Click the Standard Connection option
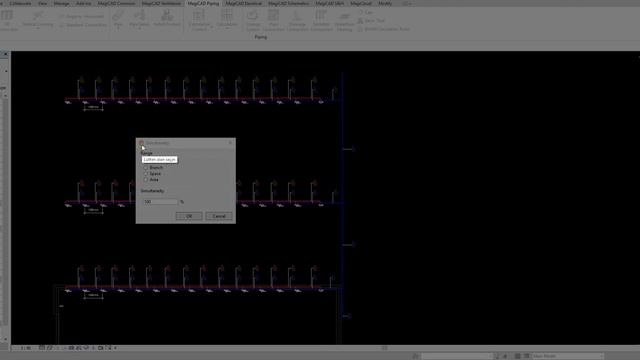640x360 pixels. coord(83,25)
